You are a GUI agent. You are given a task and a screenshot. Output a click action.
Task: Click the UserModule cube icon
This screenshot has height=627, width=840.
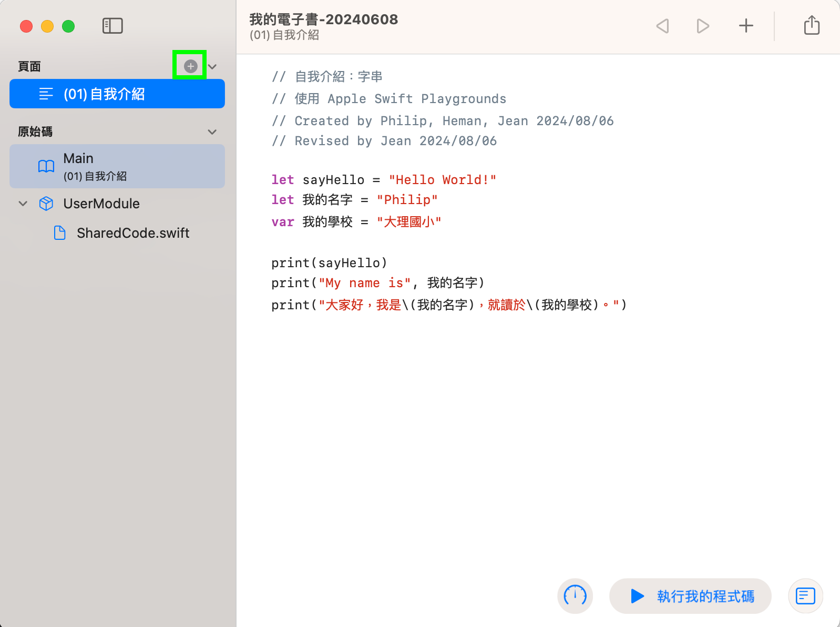coord(46,204)
